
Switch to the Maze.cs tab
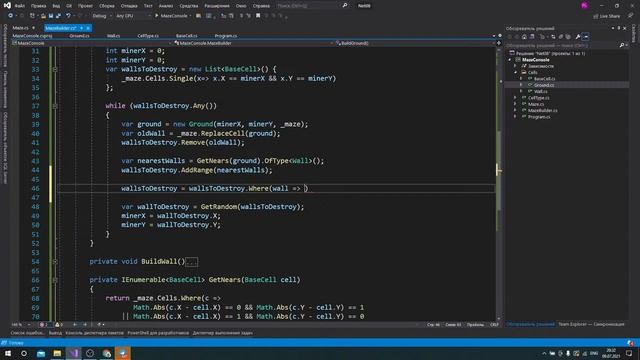tap(20, 28)
